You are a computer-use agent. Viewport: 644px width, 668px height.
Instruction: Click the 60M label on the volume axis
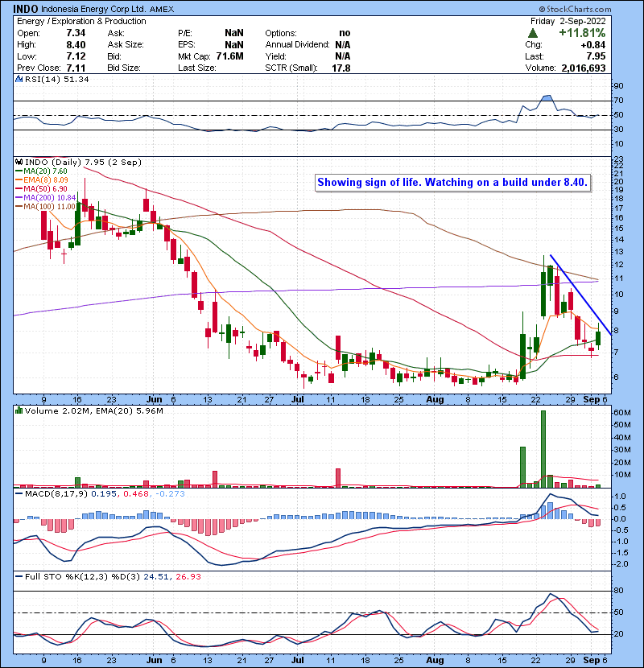click(x=621, y=412)
